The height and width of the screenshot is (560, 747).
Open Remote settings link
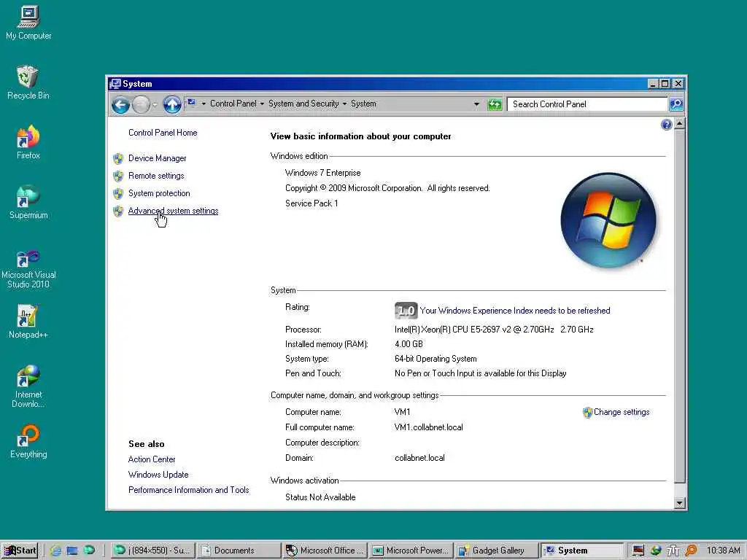point(156,176)
